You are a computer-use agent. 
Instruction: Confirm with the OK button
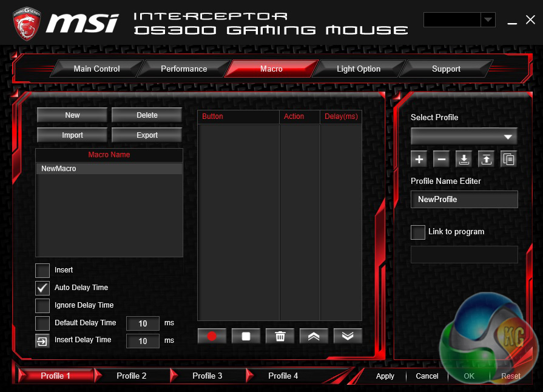[x=469, y=376]
